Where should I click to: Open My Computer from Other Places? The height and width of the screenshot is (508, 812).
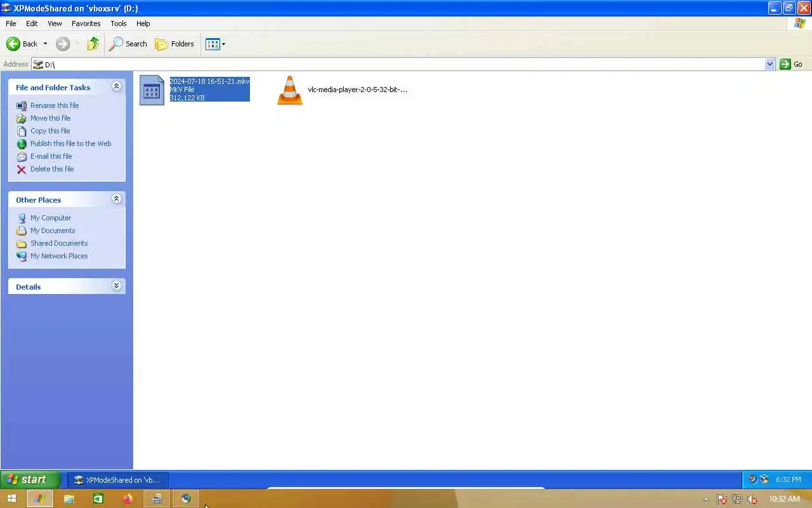(51, 218)
